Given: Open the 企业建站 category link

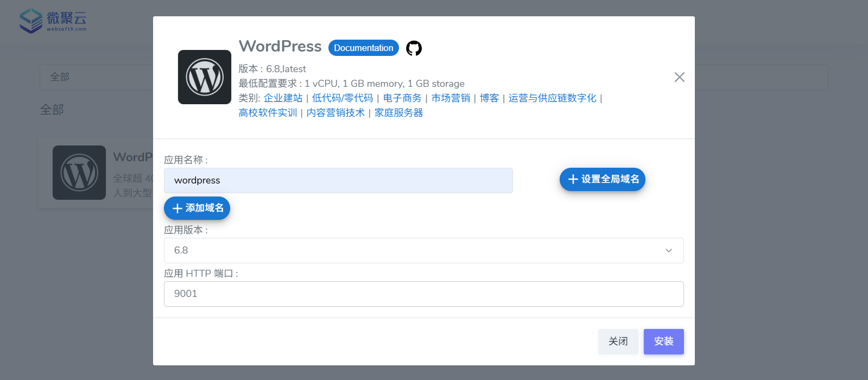Looking at the screenshot, I should [283, 98].
